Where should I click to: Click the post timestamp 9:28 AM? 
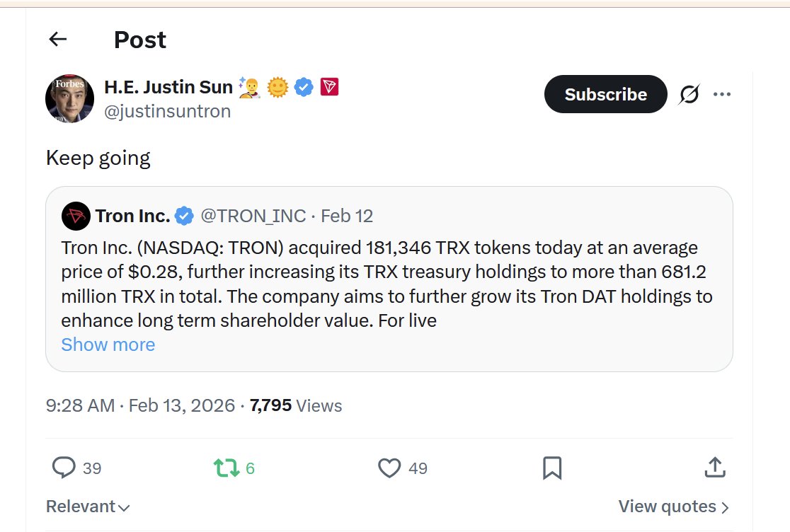pos(80,405)
